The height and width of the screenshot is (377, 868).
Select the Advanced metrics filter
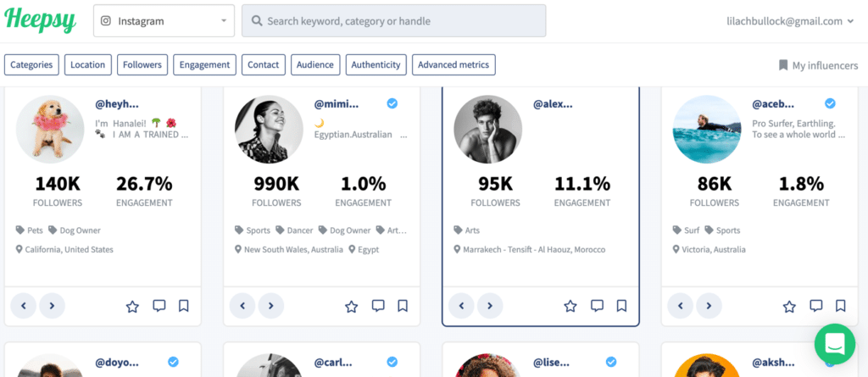(x=453, y=64)
